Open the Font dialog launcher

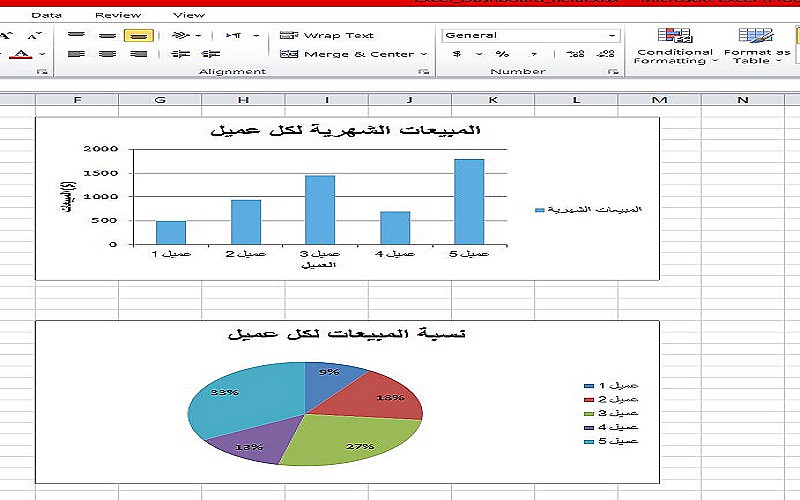[43, 72]
